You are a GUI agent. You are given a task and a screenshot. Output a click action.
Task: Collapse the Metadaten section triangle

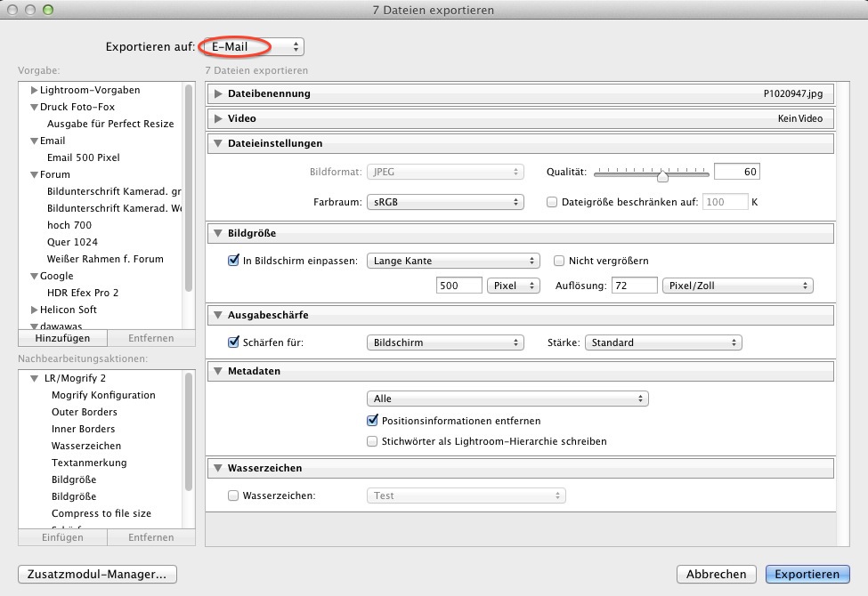tap(217, 371)
